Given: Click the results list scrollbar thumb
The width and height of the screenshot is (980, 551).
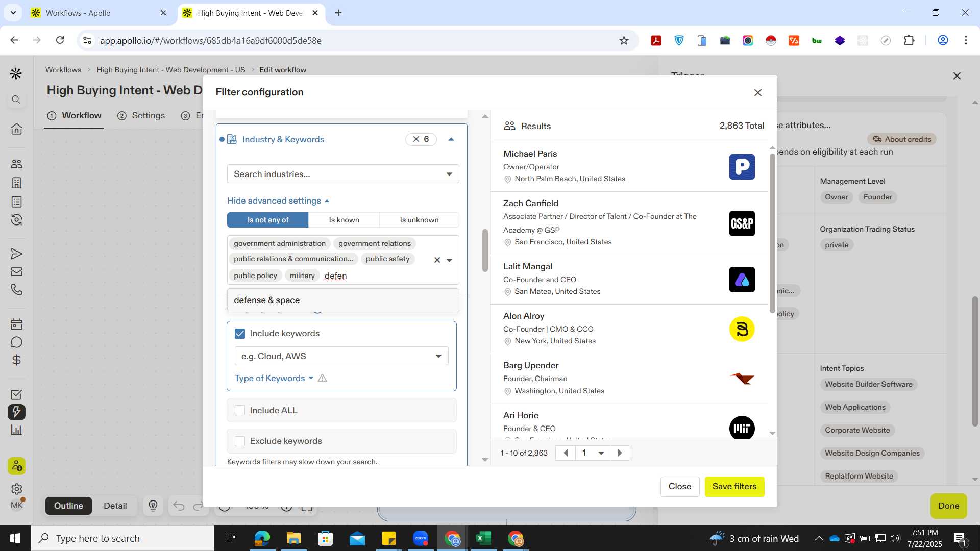Looking at the screenshot, I should tap(772, 233).
